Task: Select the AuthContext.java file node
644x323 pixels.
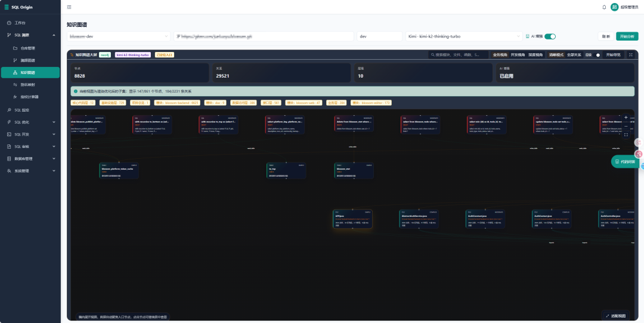Action: pyautogui.click(x=552, y=219)
